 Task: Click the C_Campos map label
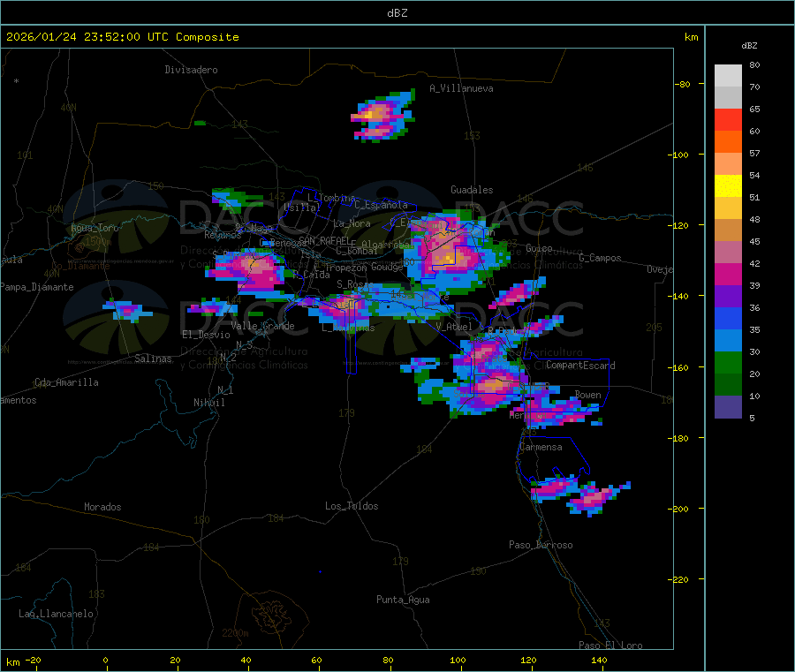coord(601,258)
